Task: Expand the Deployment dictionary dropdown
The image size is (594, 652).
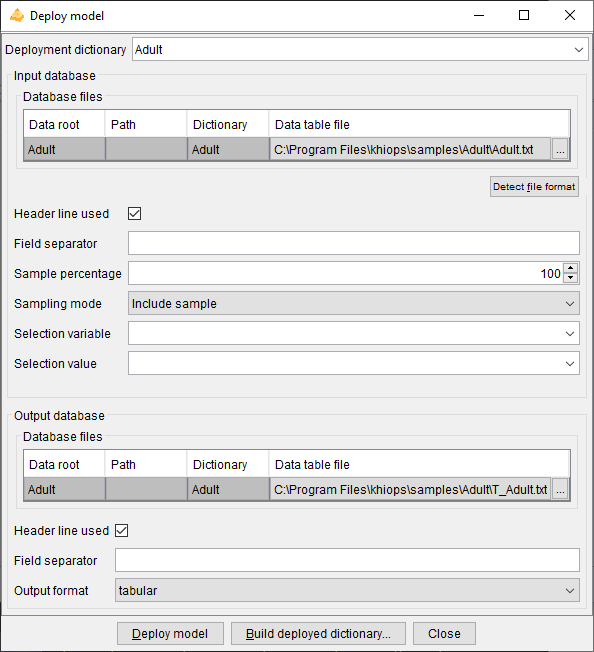Action: click(x=360, y=49)
